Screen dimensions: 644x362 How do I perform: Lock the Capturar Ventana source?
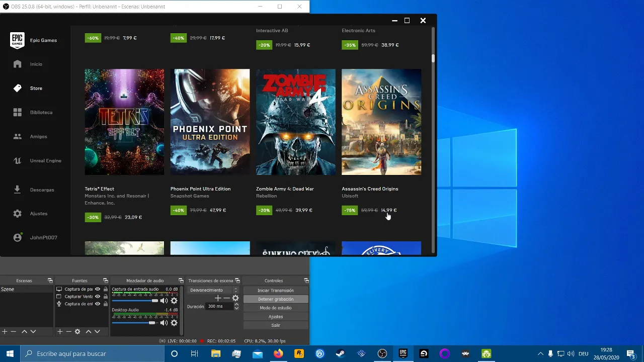click(x=105, y=297)
